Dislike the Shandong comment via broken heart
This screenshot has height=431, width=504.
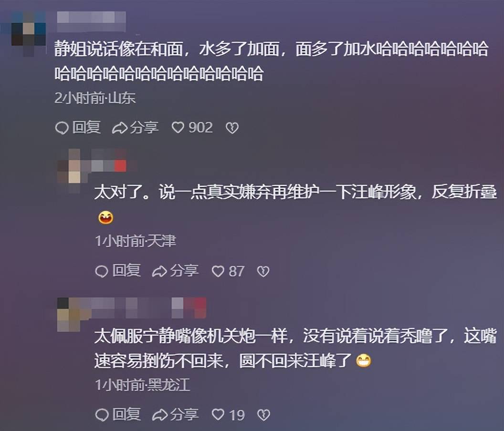(232, 128)
